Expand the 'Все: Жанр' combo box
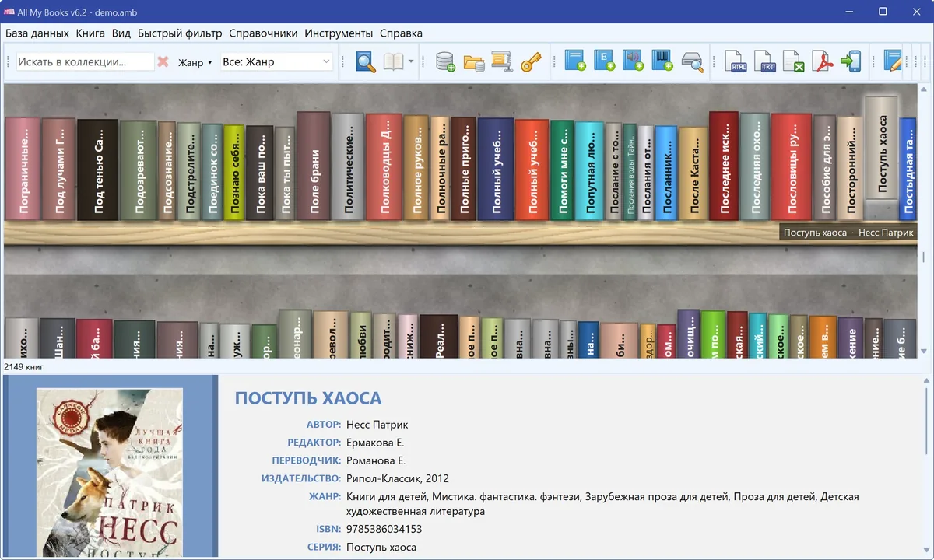The width and height of the screenshot is (934, 560). pyautogui.click(x=277, y=61)
